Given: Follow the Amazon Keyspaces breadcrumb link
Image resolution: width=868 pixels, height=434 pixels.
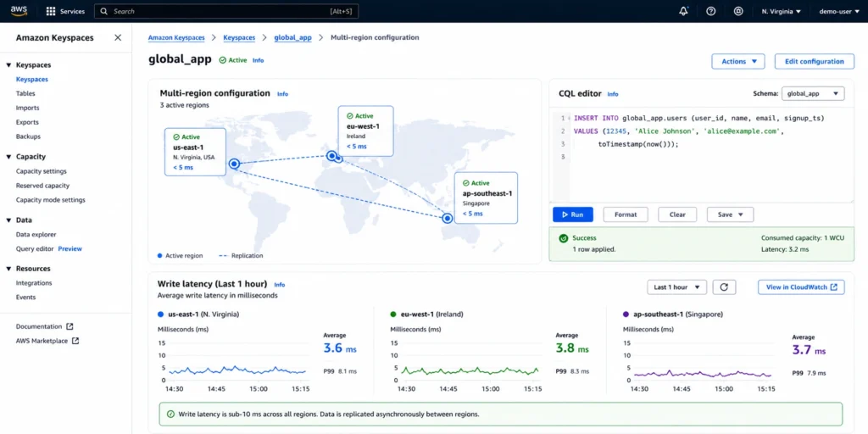Looking at the screenshot, I should pyautogui.click(x=176, y=37).
